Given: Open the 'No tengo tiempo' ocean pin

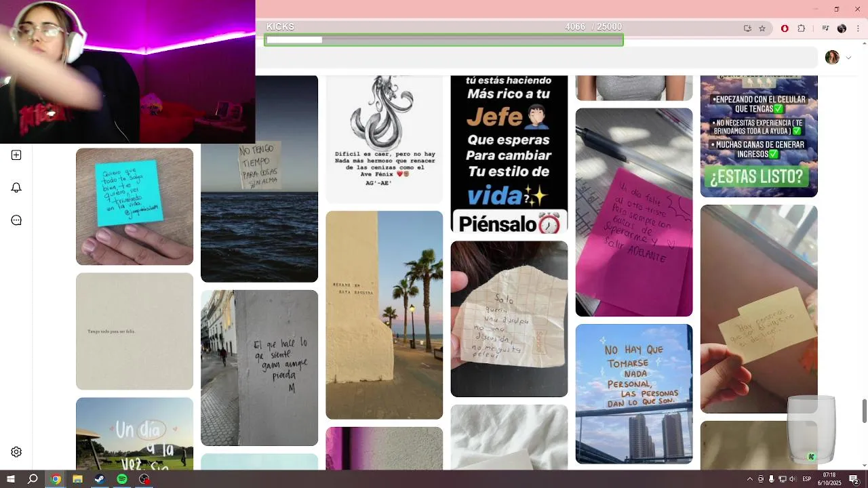Looking at the screenshot, I should coord(259,178).
